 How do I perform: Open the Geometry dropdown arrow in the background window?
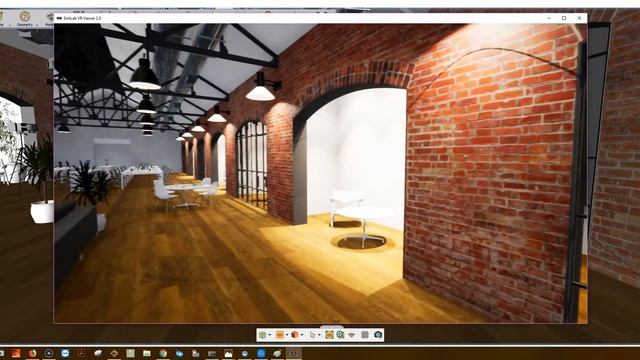click(37, 25)
